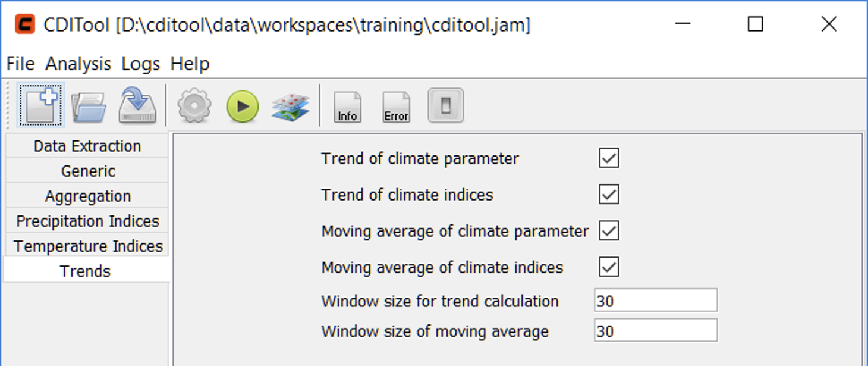Click the map layers toolbar icon
The width and height of the screenshot is (868, 366).
290,107
